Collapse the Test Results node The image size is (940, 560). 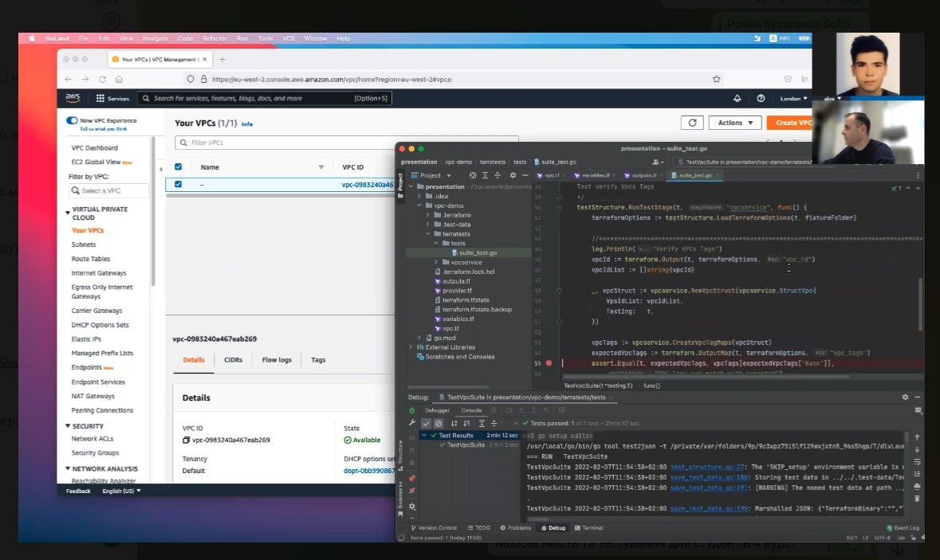424,436
